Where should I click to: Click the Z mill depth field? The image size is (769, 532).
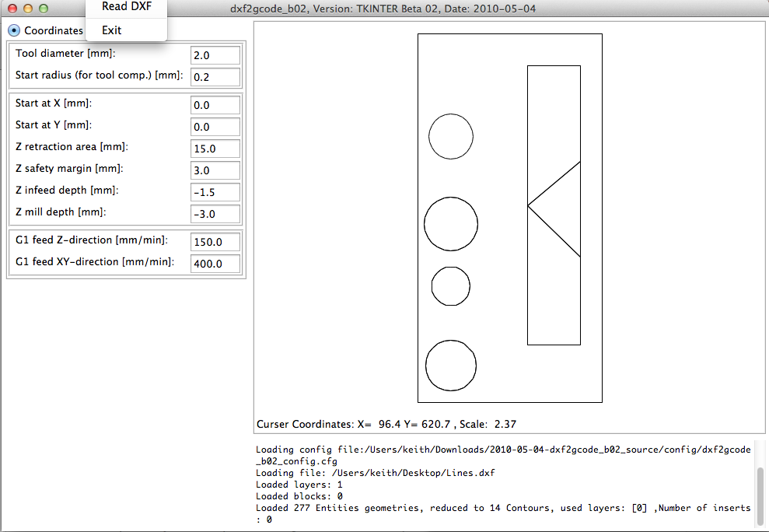(215, 214)
